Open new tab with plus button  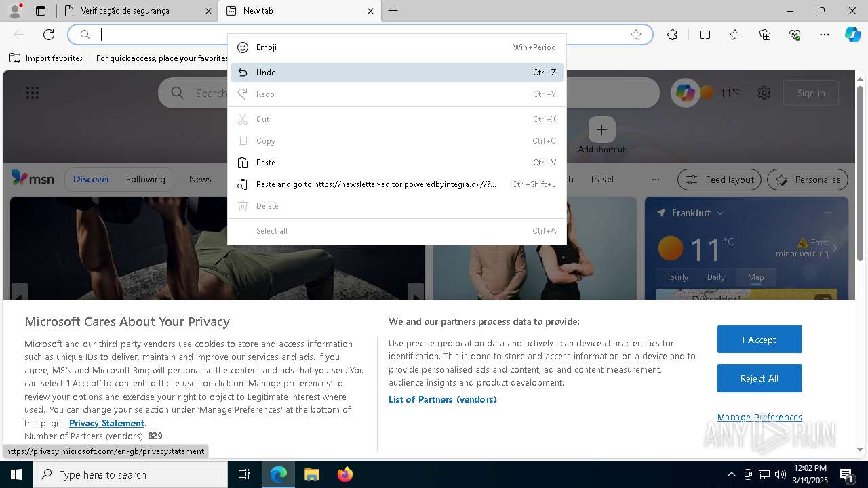[393, 11]
